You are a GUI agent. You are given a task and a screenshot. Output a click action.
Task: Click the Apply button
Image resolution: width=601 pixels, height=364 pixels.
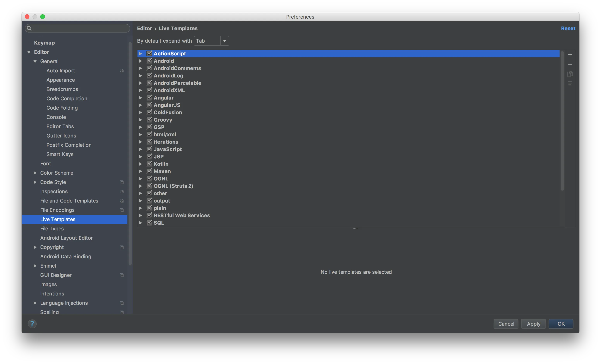coord(533,324)
